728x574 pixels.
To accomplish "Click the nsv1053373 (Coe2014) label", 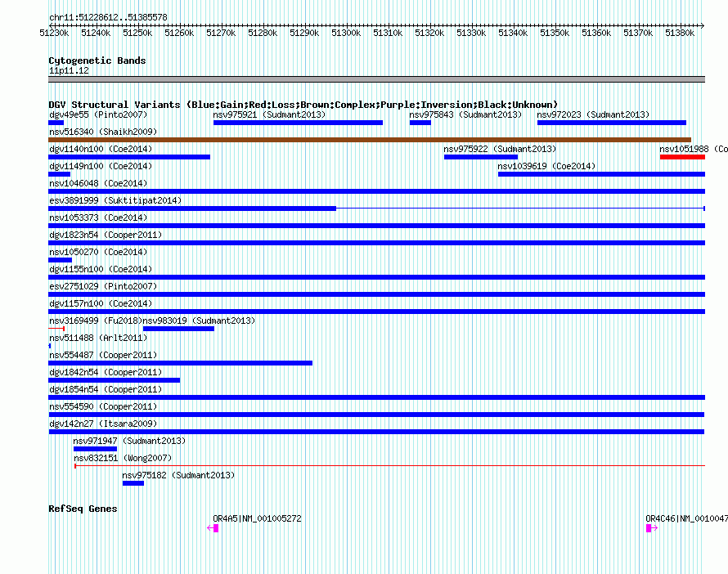I will point(98,217).
